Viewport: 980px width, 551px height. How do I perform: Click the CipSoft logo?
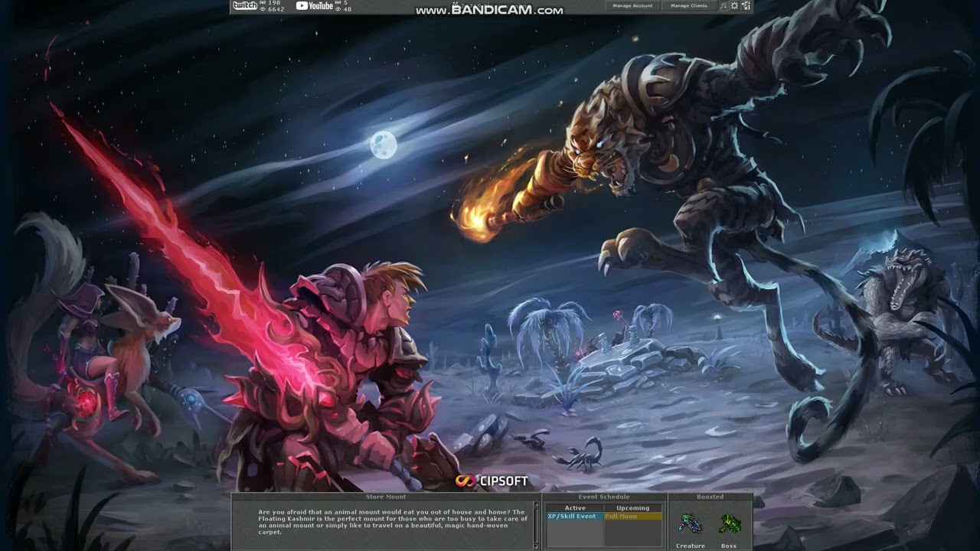point(492,481)
